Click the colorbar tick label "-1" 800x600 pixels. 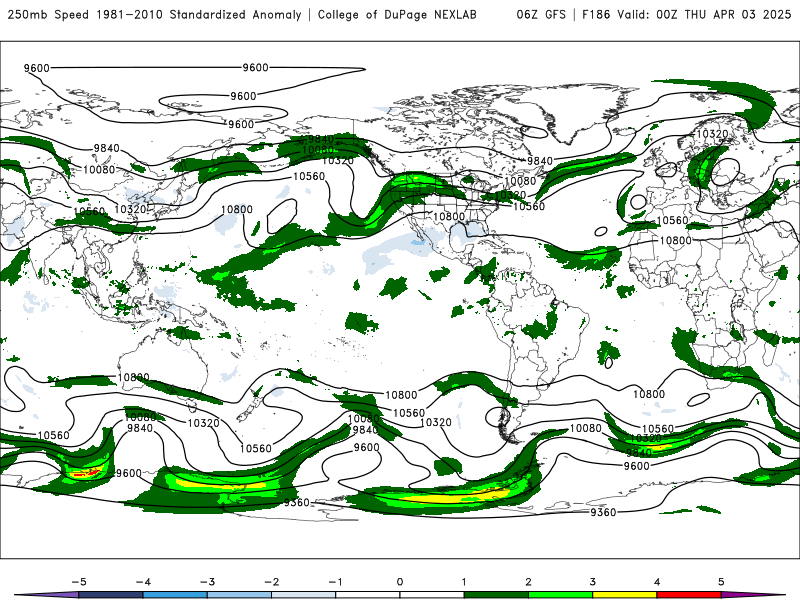tap(335, 582)
